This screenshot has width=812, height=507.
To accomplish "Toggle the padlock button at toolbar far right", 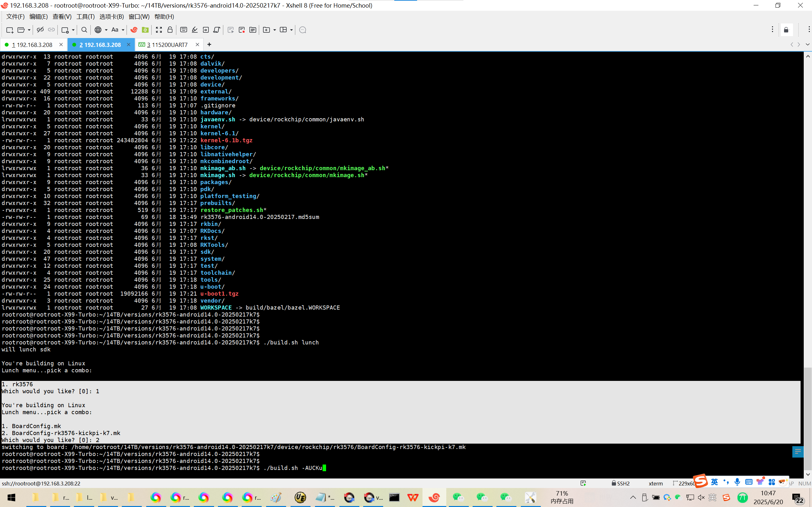I will click(786, 30).
